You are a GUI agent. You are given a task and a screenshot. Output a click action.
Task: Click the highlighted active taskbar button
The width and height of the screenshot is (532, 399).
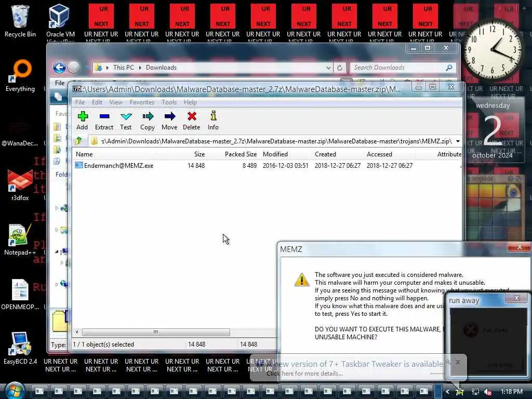(x=438, y=391)
